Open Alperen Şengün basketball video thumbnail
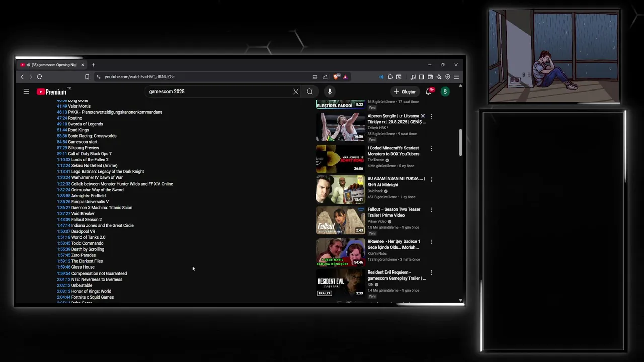644x362 pixels. (341, 127)
